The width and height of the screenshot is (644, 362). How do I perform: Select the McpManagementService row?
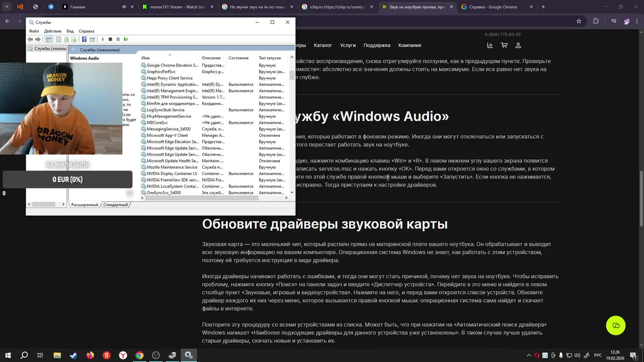click(x=214, y=116)
